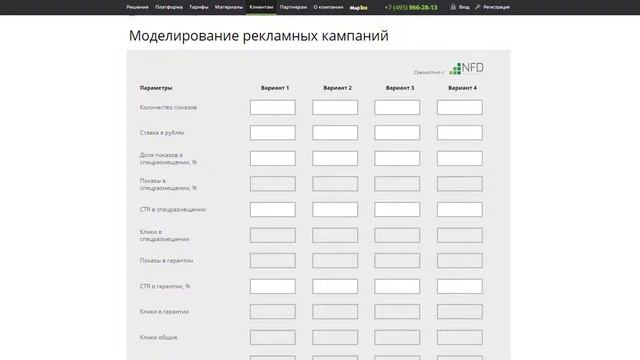Click Показы в спецразмещении result box, Вариант 1
640x360 pixels.
pyautogui.click(x=273, y=184)
